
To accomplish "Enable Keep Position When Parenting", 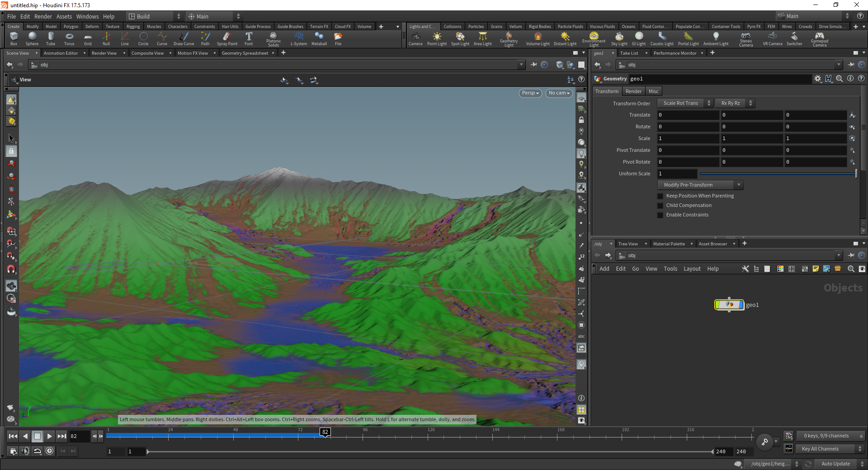I will [660, 196].
